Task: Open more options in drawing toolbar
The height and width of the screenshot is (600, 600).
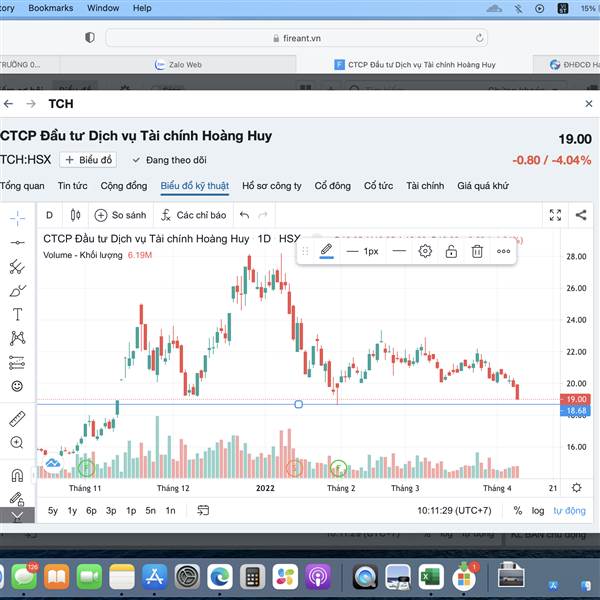Action: 503,251
